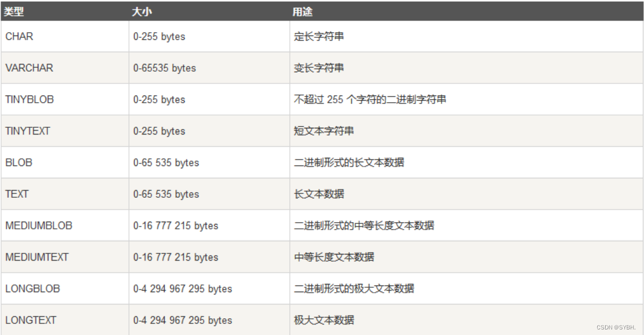The height and width of the screenshot is (335, 644).
Task: Click the '定长字符串' description
Action: [319, 37]
